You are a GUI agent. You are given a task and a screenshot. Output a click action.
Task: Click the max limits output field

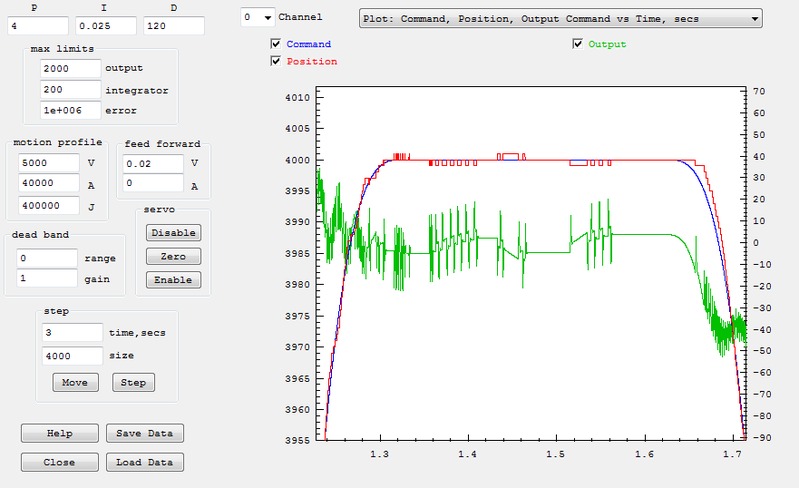click(70, 68)
